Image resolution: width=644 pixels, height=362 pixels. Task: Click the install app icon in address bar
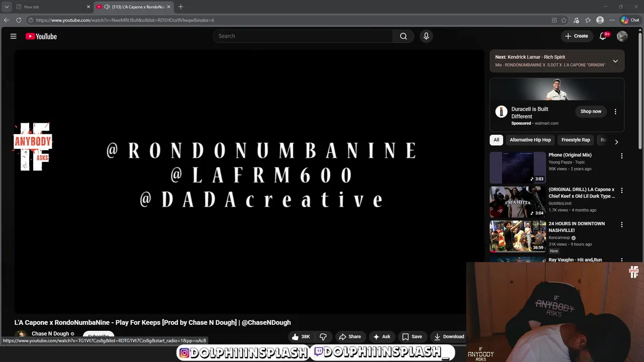(x=554, y=20)
